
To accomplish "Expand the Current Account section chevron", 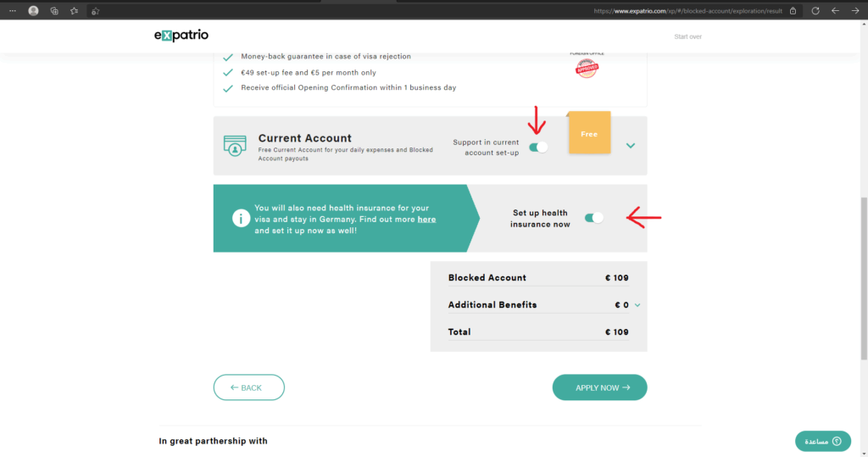I will tap(631, 146).
